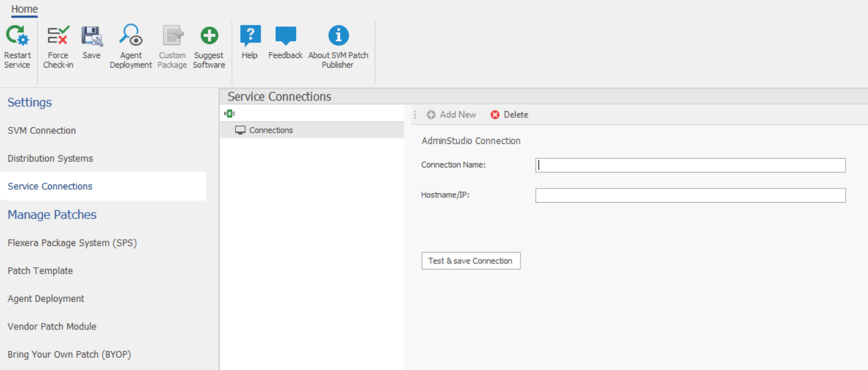Select the Connections tree node

click(x=271, y=130)
